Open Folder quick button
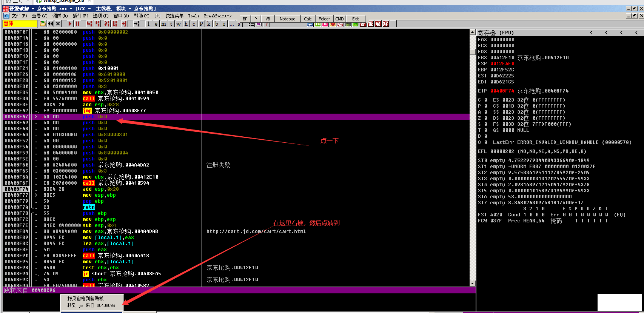 tap(324, 19)
